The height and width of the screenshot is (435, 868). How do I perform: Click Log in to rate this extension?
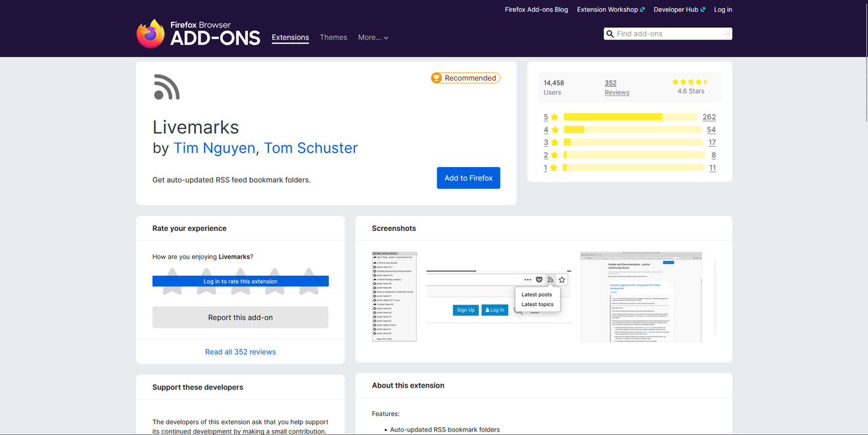click(x=240, y=281)
